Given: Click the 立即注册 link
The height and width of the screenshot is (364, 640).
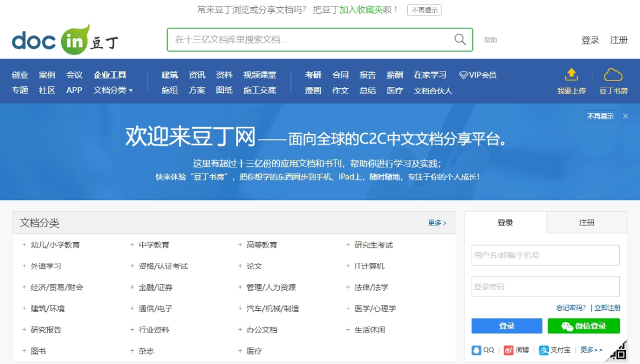Looking at the screenshot, I should [607, 308].
